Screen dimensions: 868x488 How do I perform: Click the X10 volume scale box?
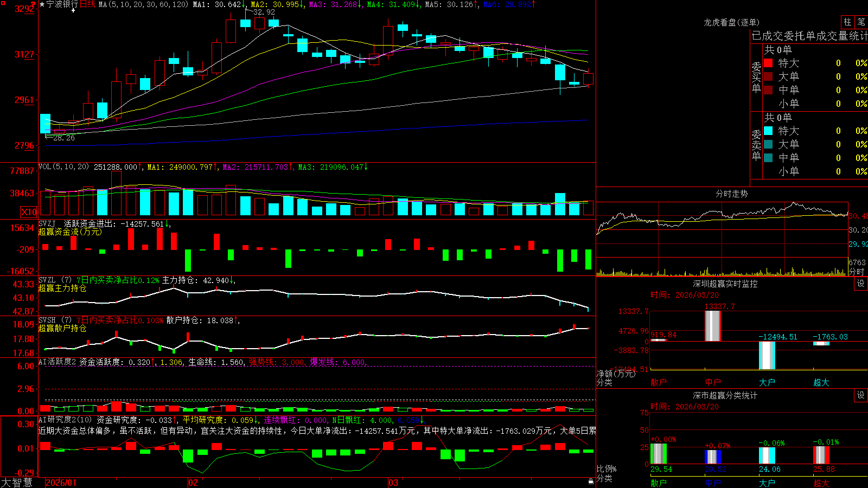pos(29,212)
